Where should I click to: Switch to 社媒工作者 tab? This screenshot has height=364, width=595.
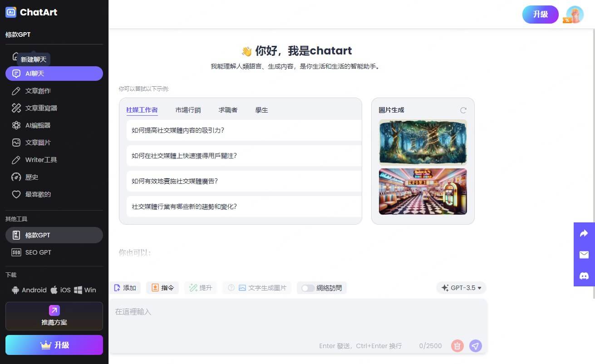(142, 110)
